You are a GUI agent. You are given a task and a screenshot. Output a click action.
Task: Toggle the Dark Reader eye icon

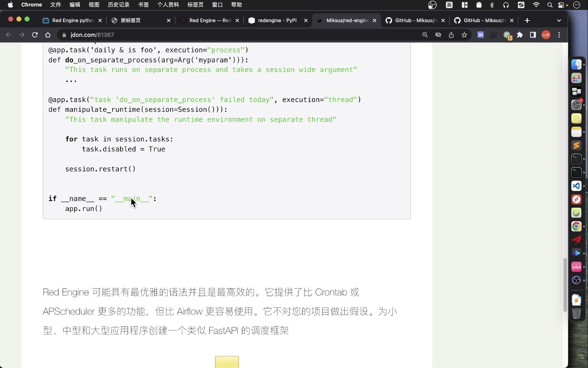click(x=438, y=35)
